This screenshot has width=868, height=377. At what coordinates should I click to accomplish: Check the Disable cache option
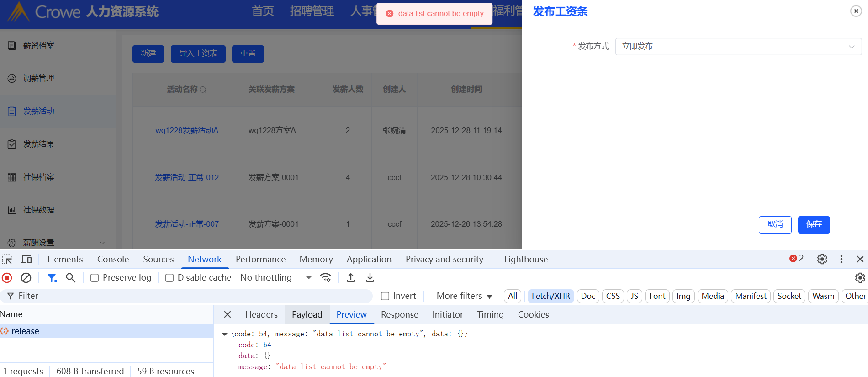(169, 278)
